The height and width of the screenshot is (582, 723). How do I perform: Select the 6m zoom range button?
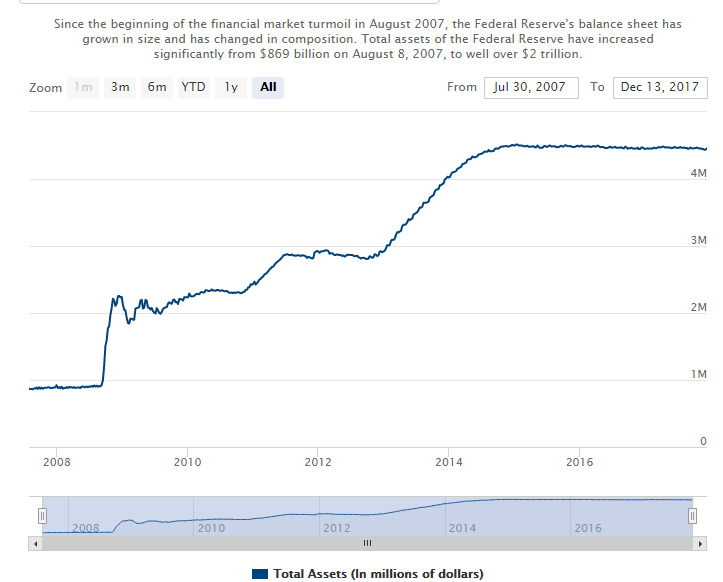tap(157, 87)
